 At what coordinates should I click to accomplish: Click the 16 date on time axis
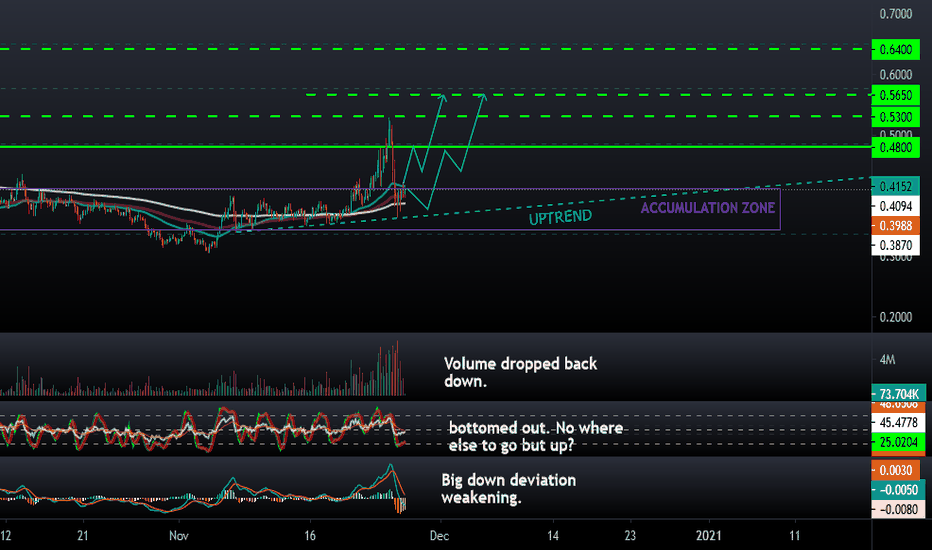pos(310,536)
